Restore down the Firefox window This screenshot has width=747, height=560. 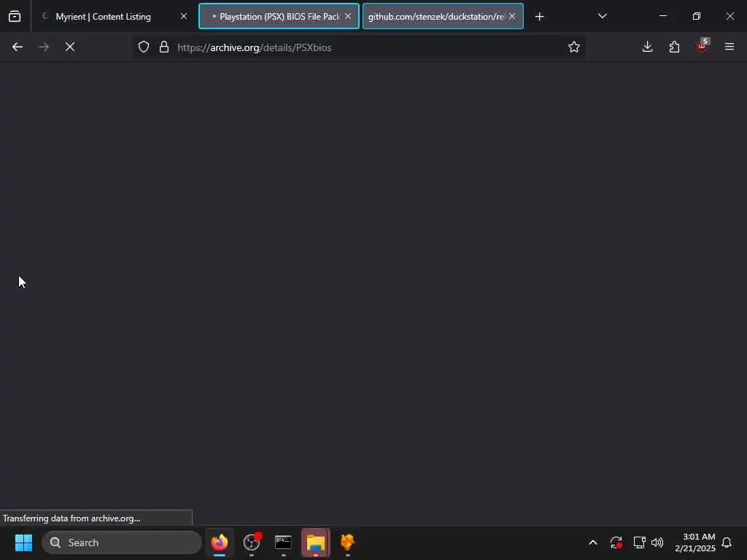tap(697, 16)
